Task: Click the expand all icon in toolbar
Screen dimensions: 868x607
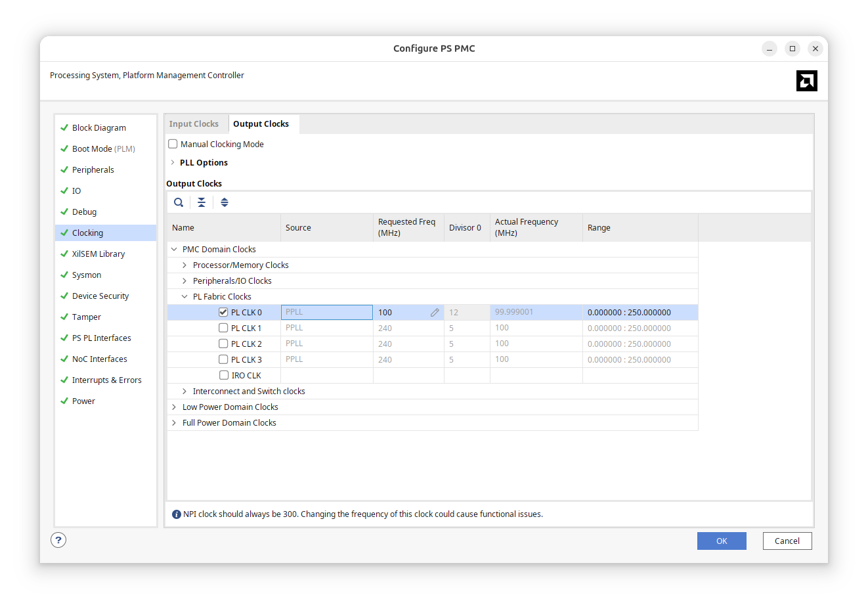Action: point(225,202)
